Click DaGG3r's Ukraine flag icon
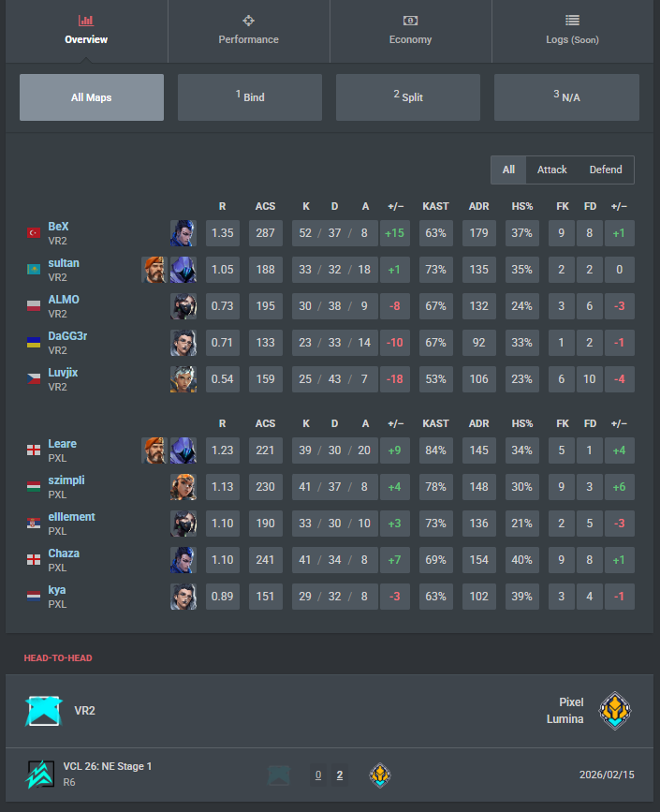660x812 pixels. (34, 343)
